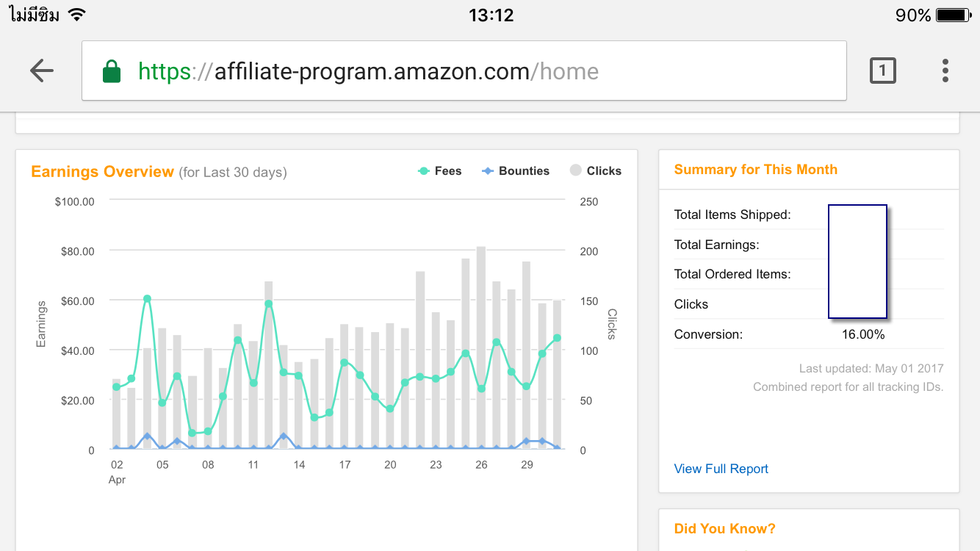Tap the battery icon in status bar
This screenshot has height=551, width=980.
coord(954,15)
